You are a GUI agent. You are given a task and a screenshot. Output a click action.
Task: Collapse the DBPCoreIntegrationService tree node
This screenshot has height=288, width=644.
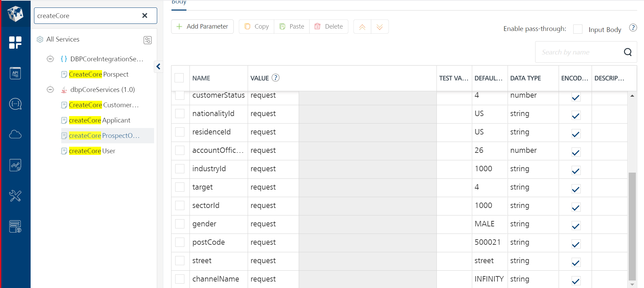point(50,59)
